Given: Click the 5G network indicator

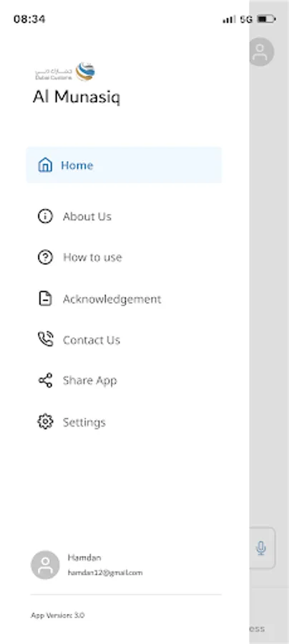Looking at the screenshot, I should [x=246, y=19].
